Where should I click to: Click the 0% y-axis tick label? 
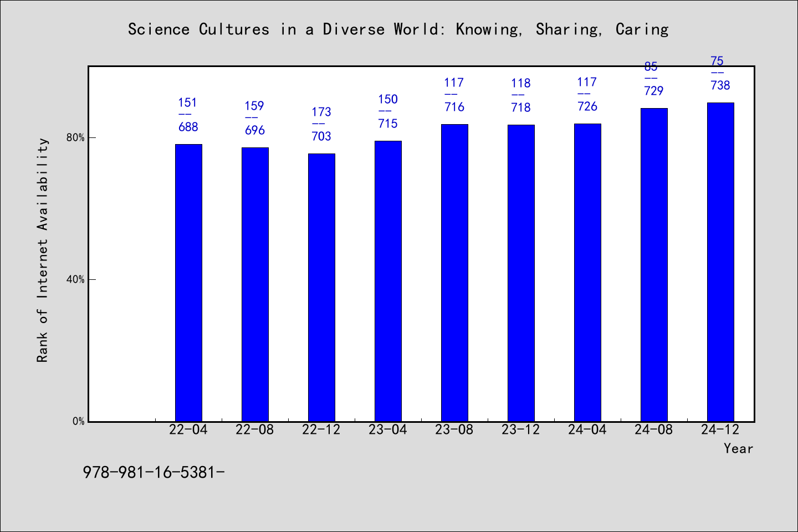(79, 421)
